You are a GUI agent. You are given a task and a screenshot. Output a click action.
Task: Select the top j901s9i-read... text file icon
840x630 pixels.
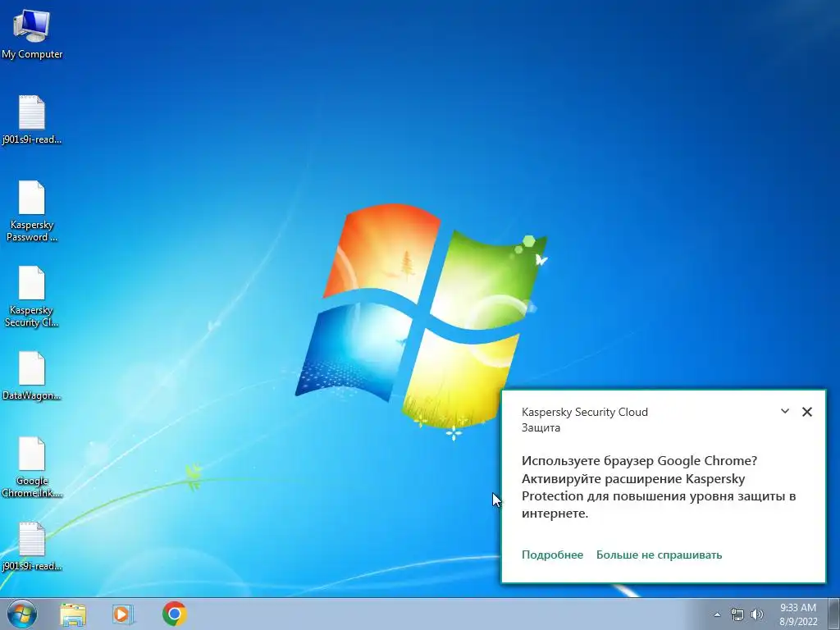click(x=32, y=120)
